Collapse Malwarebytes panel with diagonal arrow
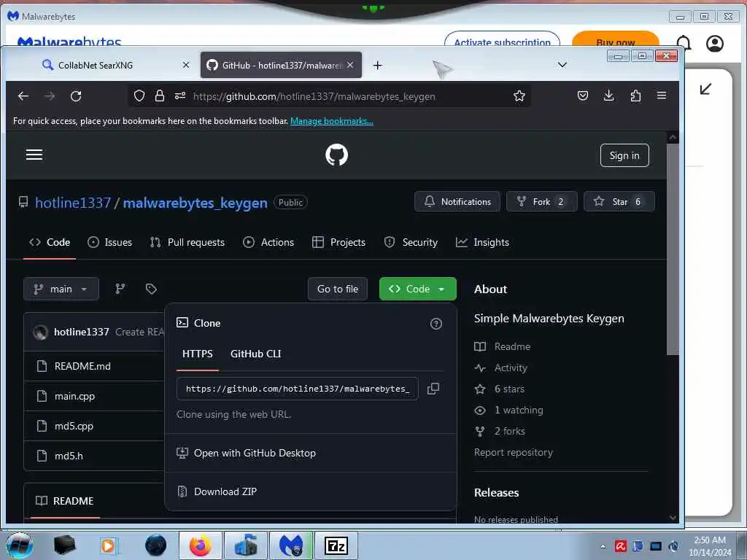 (705, 89)
